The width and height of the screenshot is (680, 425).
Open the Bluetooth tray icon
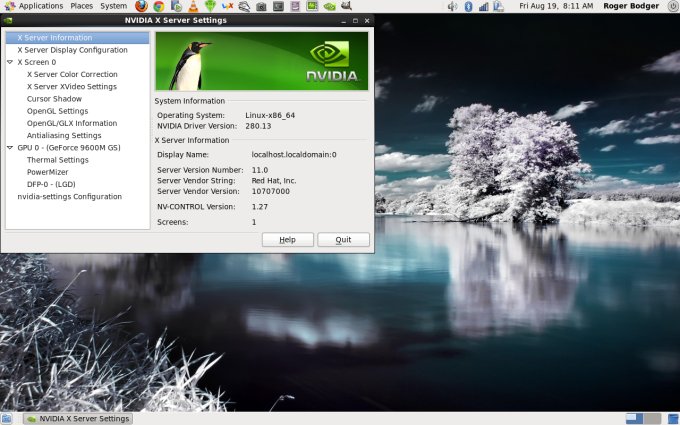coord(468,6)
